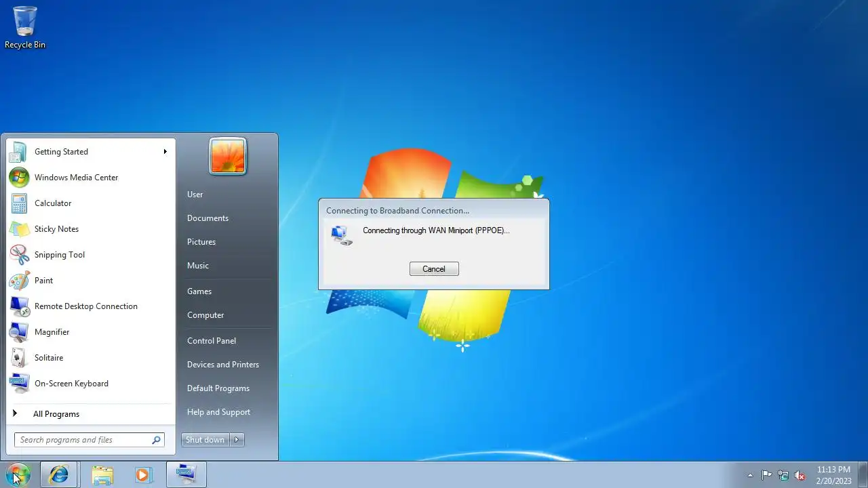868x488 pixels.
Task: Open Sticky Notes icon
Action: point(19,229)
